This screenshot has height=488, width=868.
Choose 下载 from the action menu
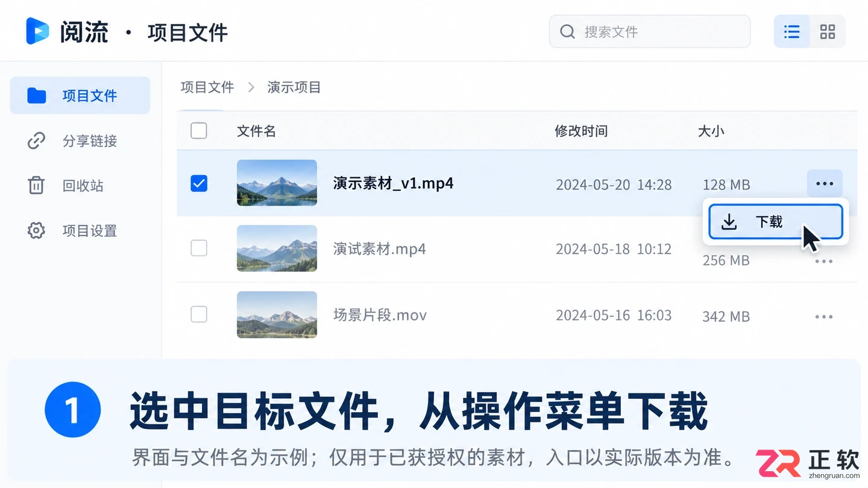pyautogui.click(x=776, y=222)
